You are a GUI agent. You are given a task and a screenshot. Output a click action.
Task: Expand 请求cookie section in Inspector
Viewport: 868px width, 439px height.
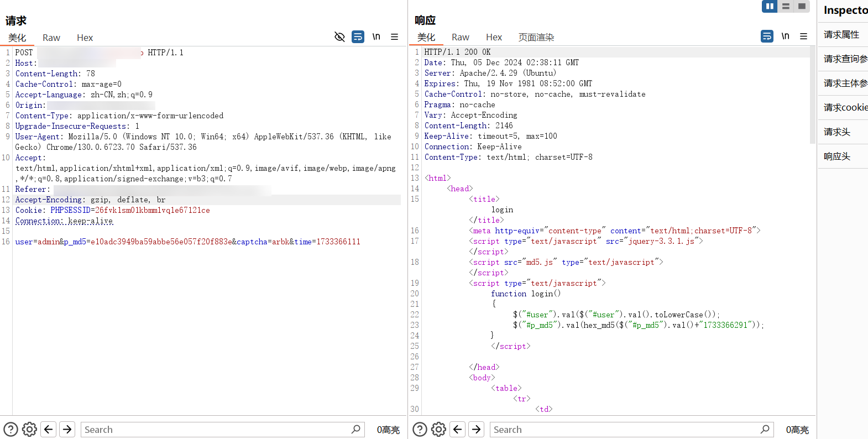pos(843,107)
